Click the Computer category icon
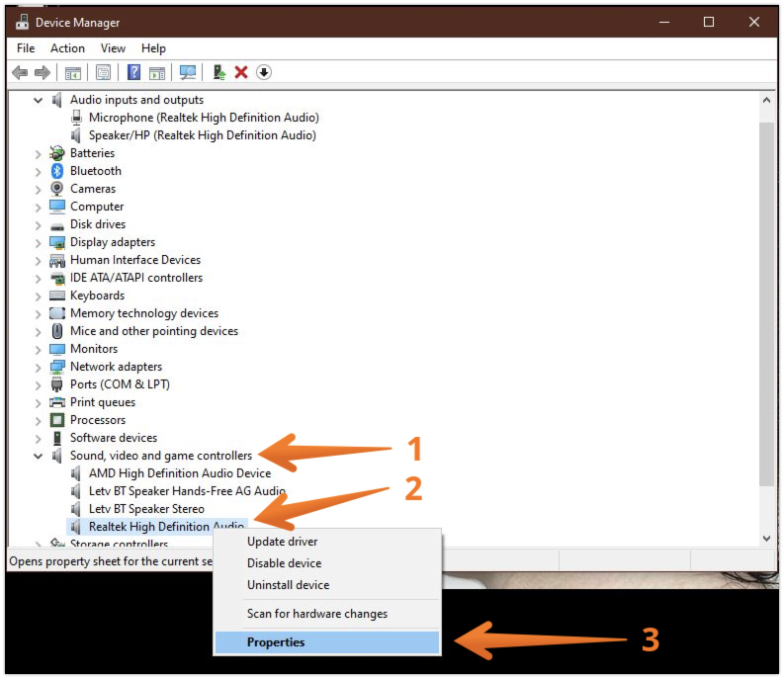 pyautogui.click(x=57, y=207)
